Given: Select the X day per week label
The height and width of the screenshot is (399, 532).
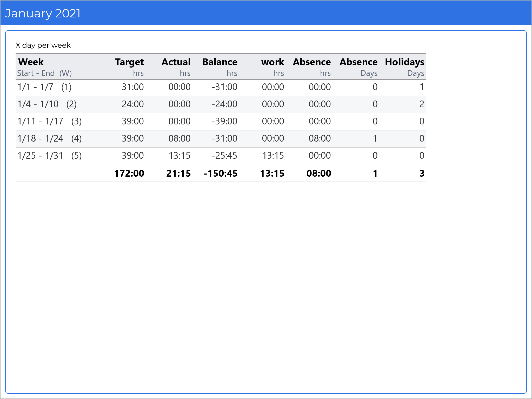Looking at the screenshot, I should tap(43, 45).
